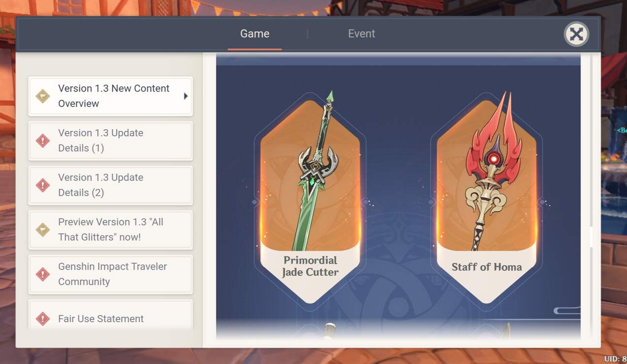Click the Primordial Jade Cutter sword image
The height and width of the screenshot is (364, 627).
(315, 170)
